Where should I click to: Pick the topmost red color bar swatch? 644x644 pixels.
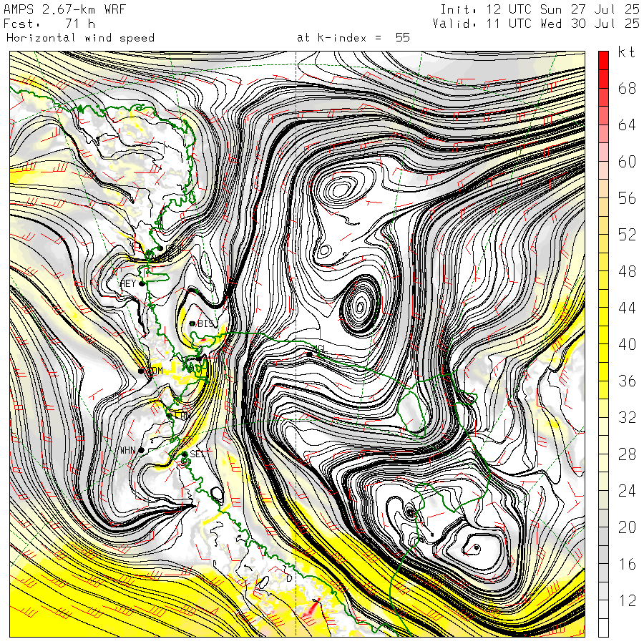pyautogui.click(x=603, y=60)
